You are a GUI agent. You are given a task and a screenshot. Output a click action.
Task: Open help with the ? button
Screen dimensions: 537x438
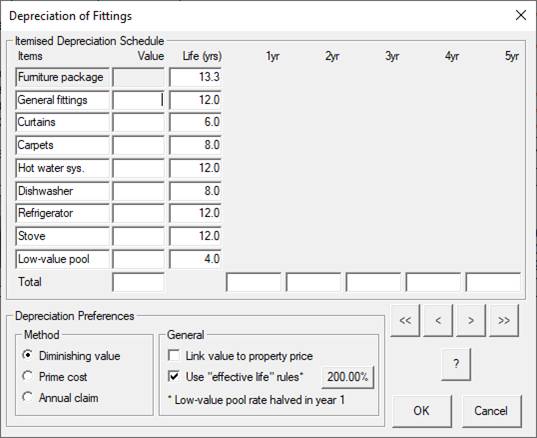click(456, 364)
